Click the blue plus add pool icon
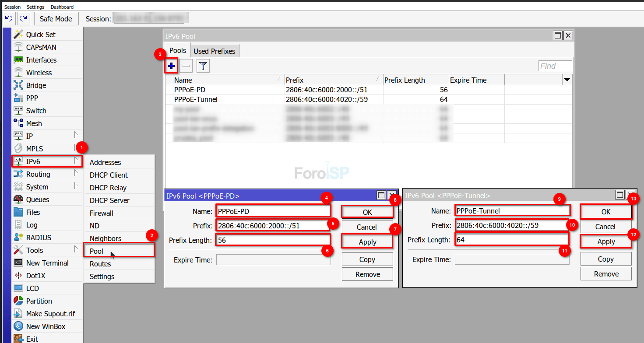This screenshot has width=644, height=343. [x=172, y=66]
